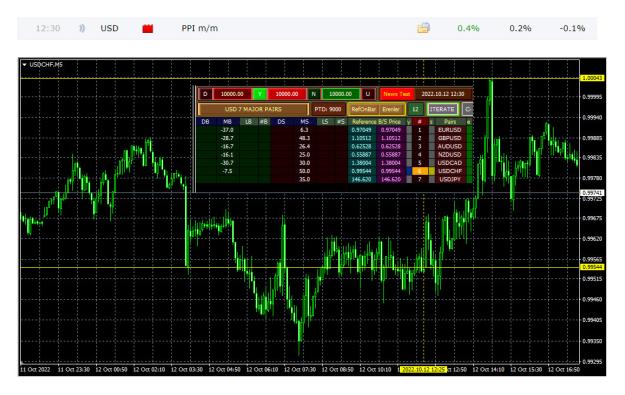Screen dimensions: 625x395
Task: Click the D button in panel top row
Action: pos(205,94)
